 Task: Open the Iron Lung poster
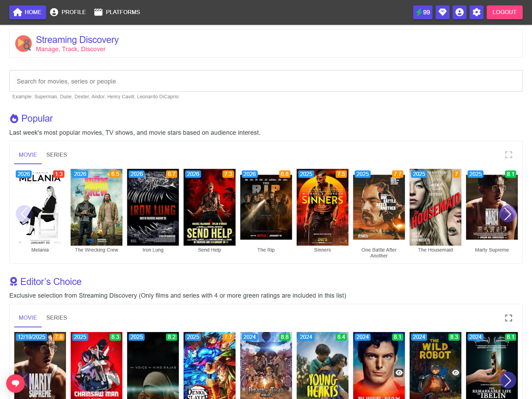tap(153, 207)
